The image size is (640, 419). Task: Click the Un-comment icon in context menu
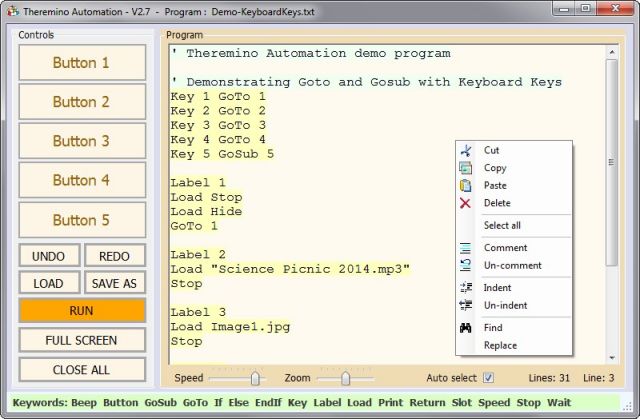pos(465,265)
